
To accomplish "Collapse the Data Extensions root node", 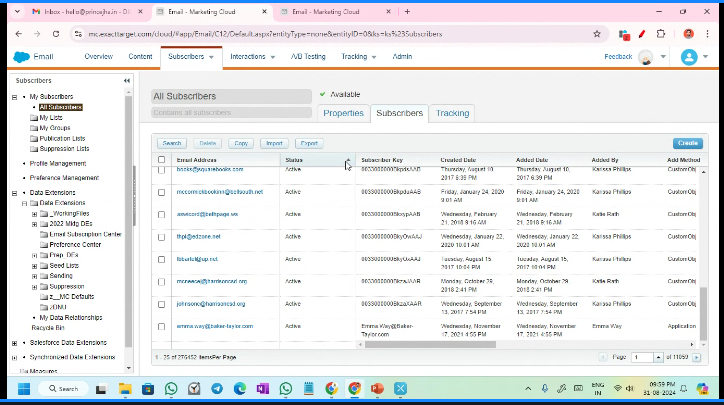I will coord(14,193).
